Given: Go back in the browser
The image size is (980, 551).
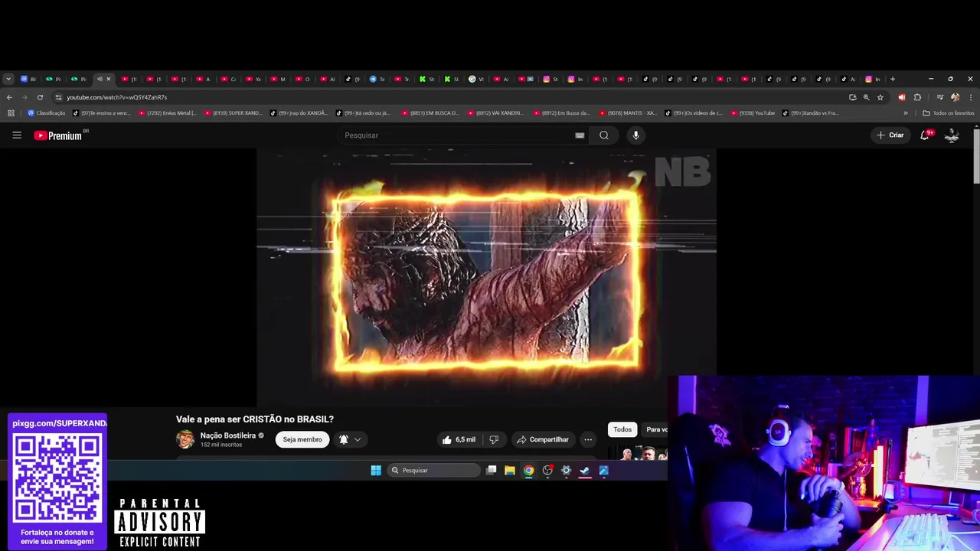Looking at the screenshot, I should click(x=9, y=97).
